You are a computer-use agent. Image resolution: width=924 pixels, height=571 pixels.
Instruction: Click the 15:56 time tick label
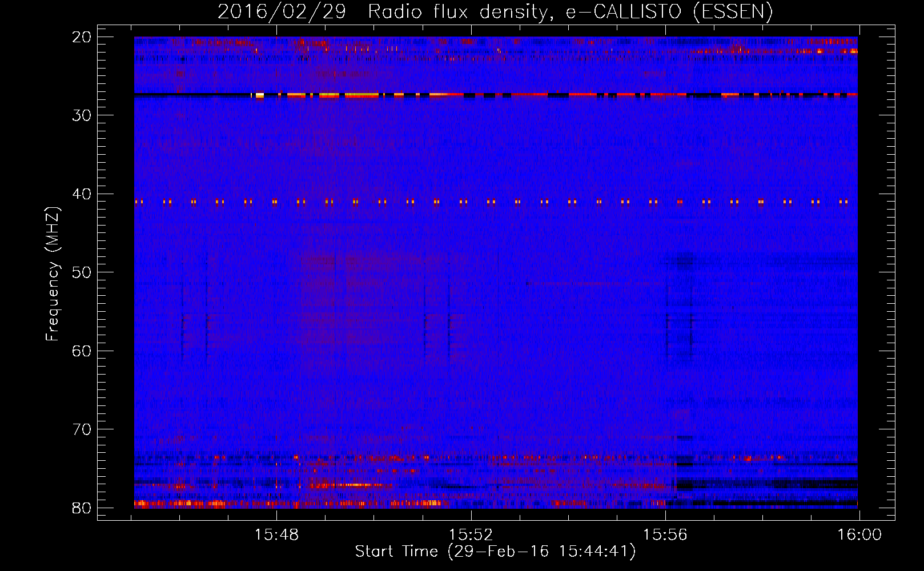(x=665, y=535)
